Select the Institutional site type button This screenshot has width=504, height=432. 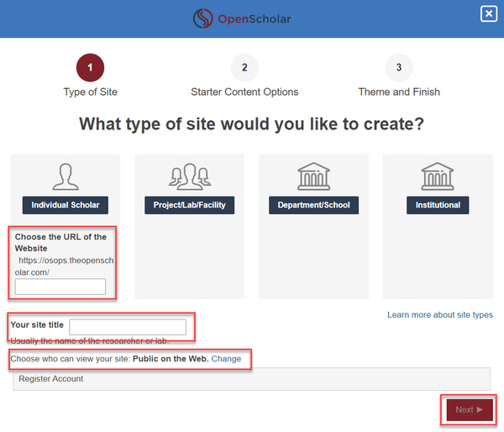438,205
